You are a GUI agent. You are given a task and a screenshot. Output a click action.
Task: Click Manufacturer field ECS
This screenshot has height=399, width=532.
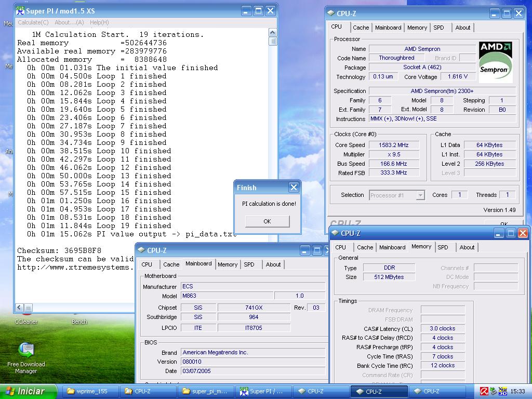point(253,286)
